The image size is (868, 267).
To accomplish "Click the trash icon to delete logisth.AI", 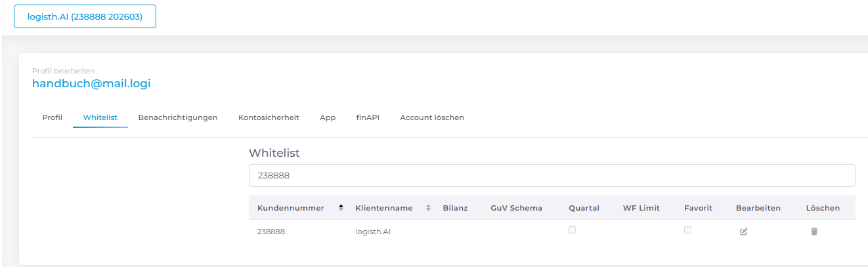I will [x=814, y=232].
